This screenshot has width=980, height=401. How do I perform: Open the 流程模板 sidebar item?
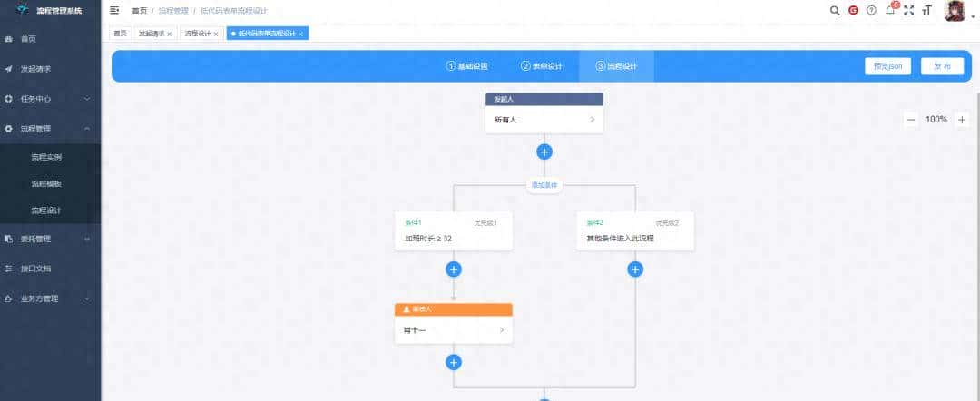[46, 183]
